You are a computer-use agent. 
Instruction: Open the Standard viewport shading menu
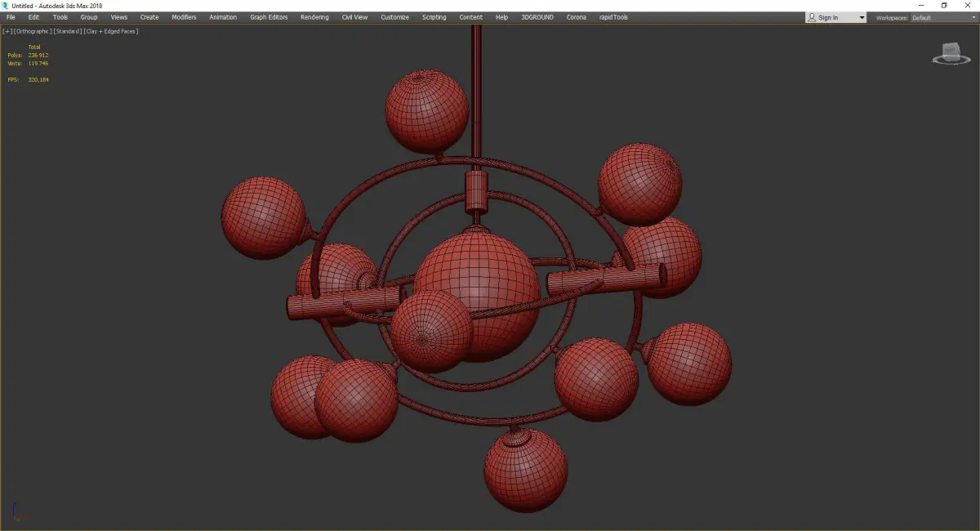pos(67,31)
